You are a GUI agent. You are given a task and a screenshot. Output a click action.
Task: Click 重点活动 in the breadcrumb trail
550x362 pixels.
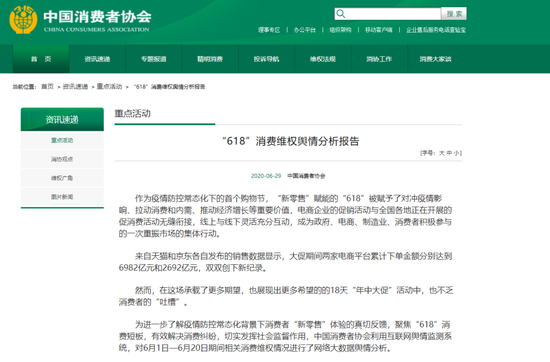[109, 86]
